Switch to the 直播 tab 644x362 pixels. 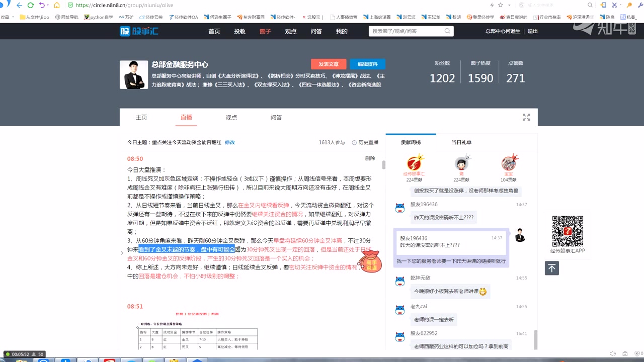point(186,117)
